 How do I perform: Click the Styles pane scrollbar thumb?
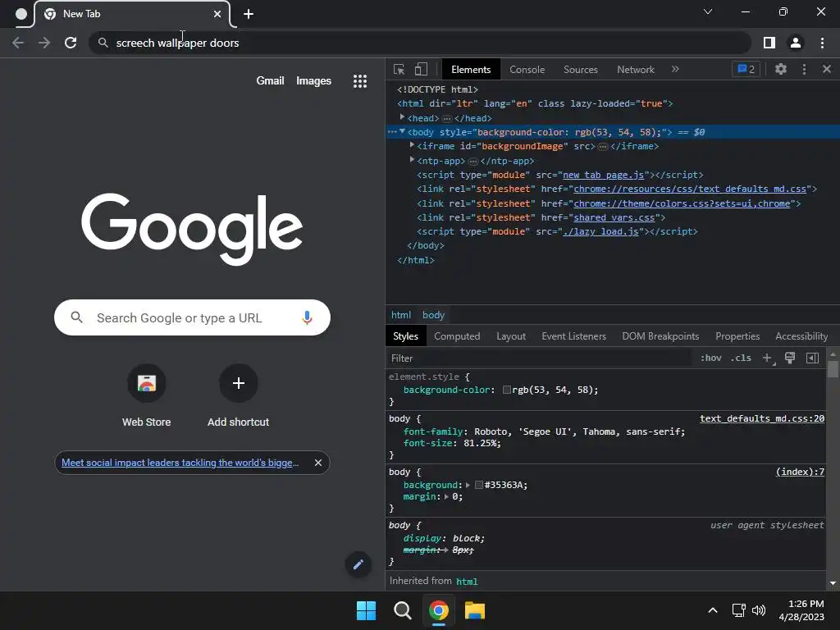(x=833, y=370)
